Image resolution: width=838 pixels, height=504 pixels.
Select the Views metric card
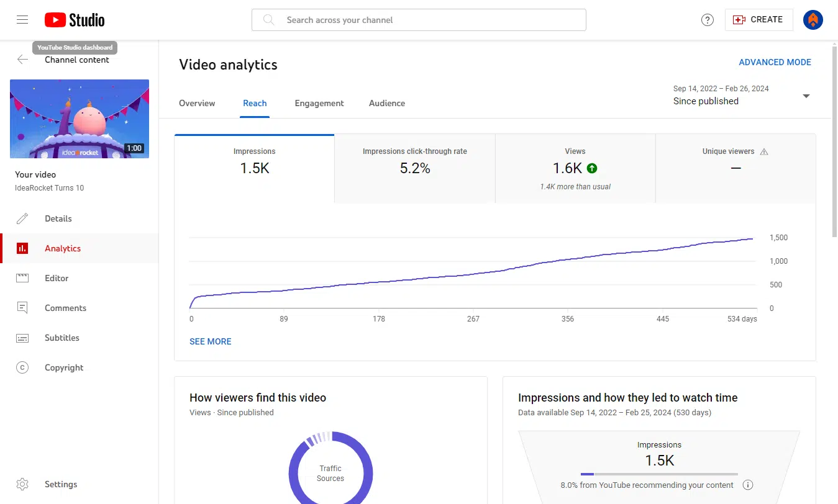click(x=575, y=168)
